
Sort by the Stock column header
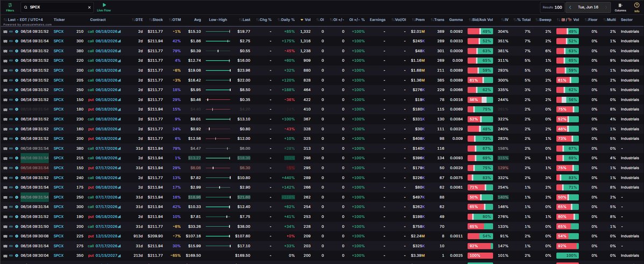pos(155,20)
